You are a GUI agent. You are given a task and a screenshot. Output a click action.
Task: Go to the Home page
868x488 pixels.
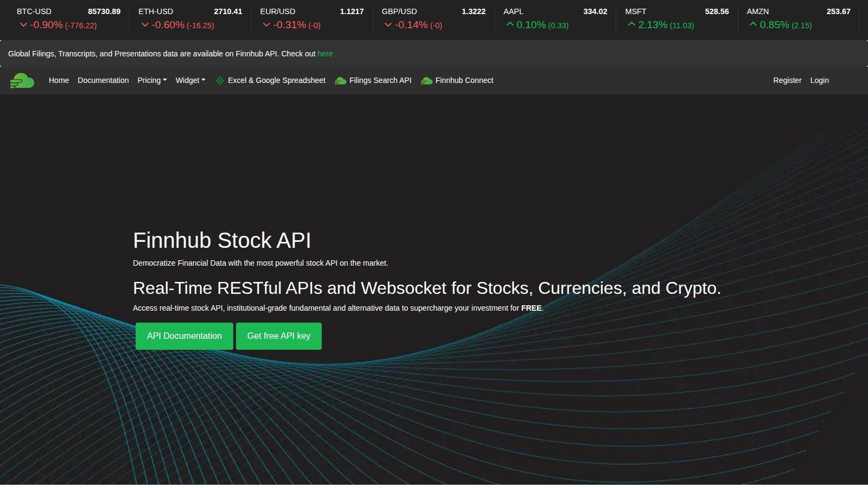pos(59,80)
